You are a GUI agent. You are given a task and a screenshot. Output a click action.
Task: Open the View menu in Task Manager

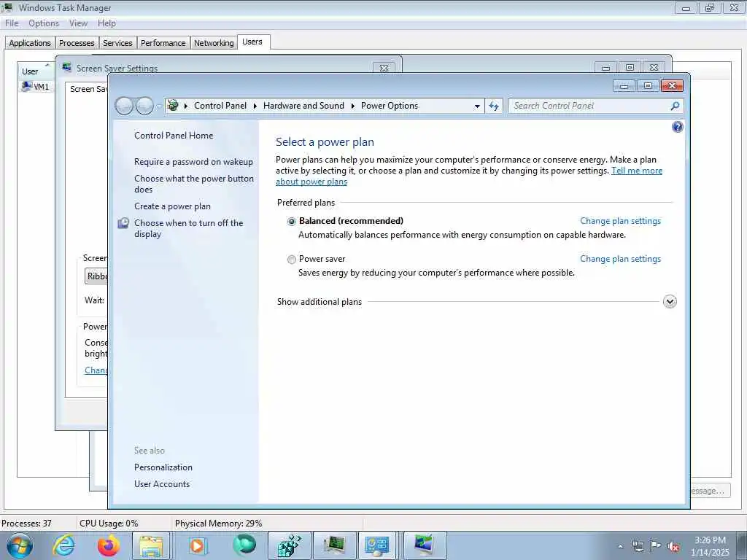point(78,23)
